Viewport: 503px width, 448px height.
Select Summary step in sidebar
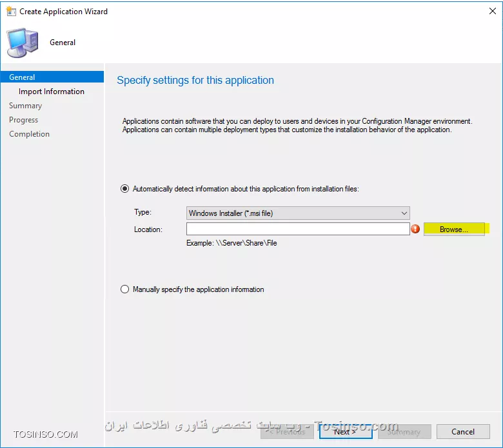(x=25, y=106)
